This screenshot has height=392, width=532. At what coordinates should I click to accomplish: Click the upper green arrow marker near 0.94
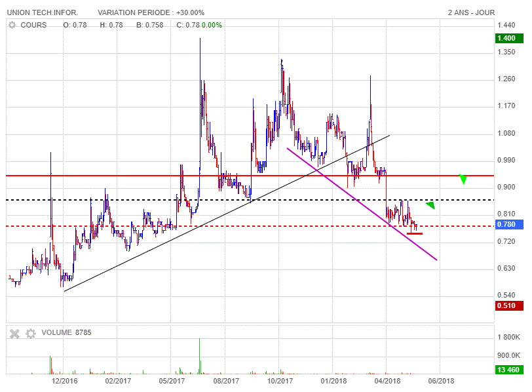[463, 179]
